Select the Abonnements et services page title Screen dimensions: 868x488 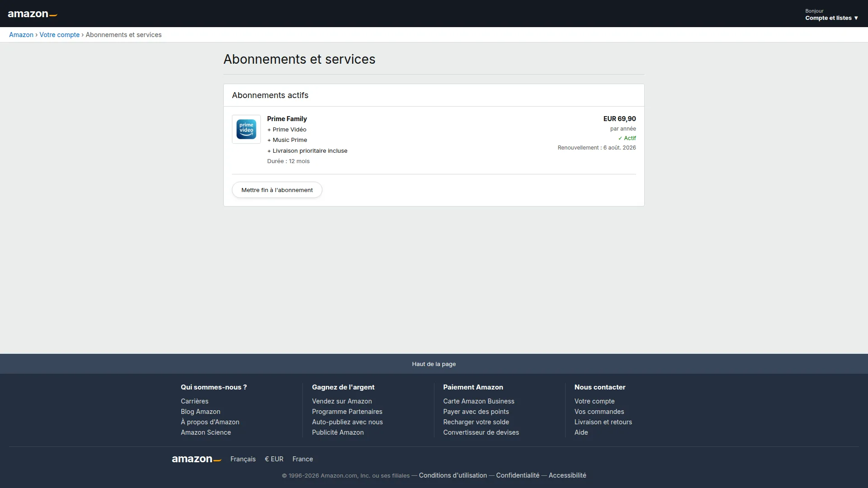(299, 59)
